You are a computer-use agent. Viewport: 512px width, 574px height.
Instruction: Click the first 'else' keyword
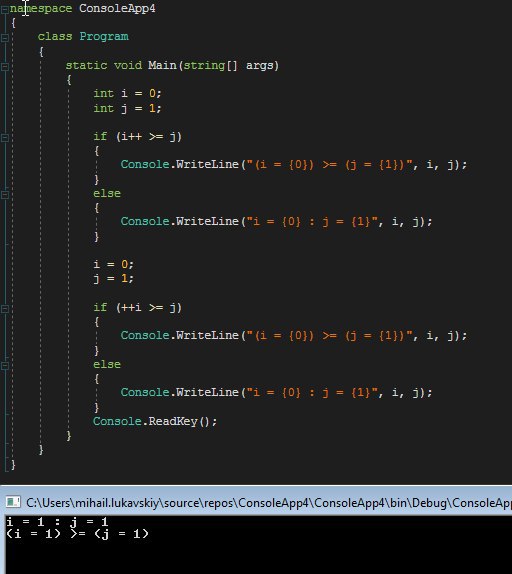click(x=107, y=193)
